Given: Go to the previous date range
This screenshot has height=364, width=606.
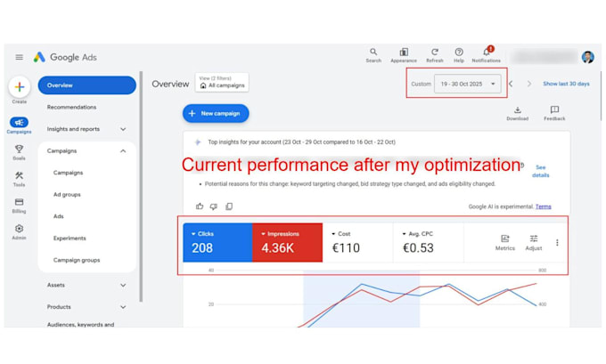Looking at the screenshot, I should (511, 84).
